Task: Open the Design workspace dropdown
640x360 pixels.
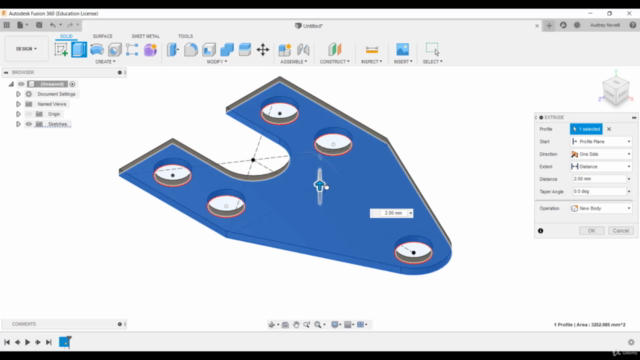Action: [x=27, y=49]
